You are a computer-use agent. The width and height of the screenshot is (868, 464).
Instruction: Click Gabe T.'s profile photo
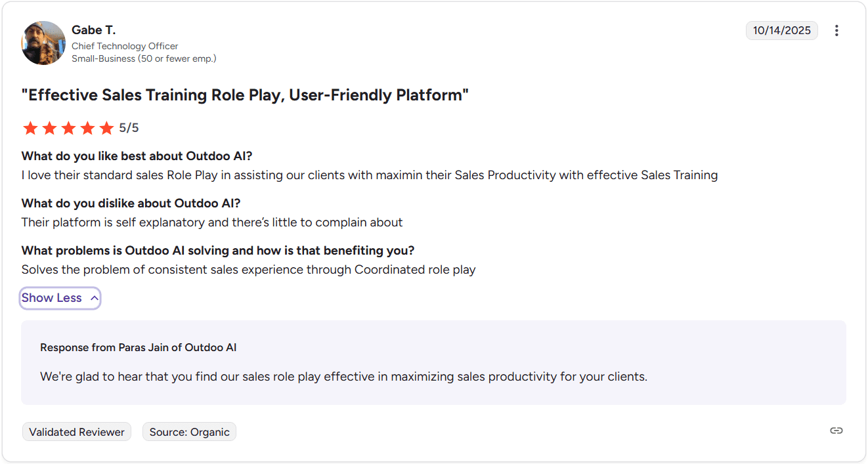[x=43, y=43]
